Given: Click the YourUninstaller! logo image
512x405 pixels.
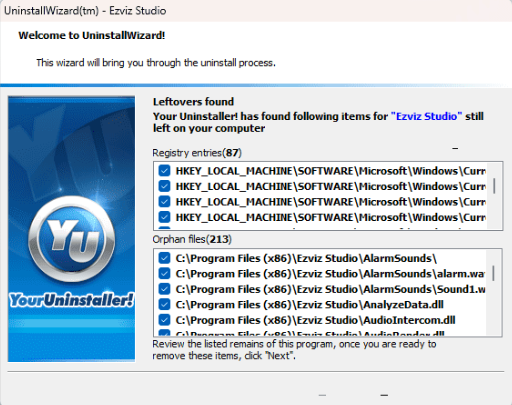Looking at the screenshot, I should click(71, 229).
